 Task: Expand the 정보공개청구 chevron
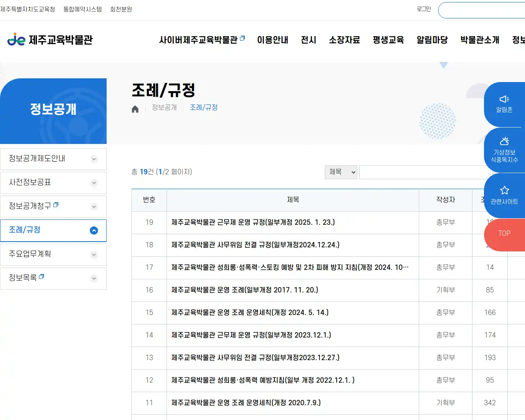click(x=94, y=207)
